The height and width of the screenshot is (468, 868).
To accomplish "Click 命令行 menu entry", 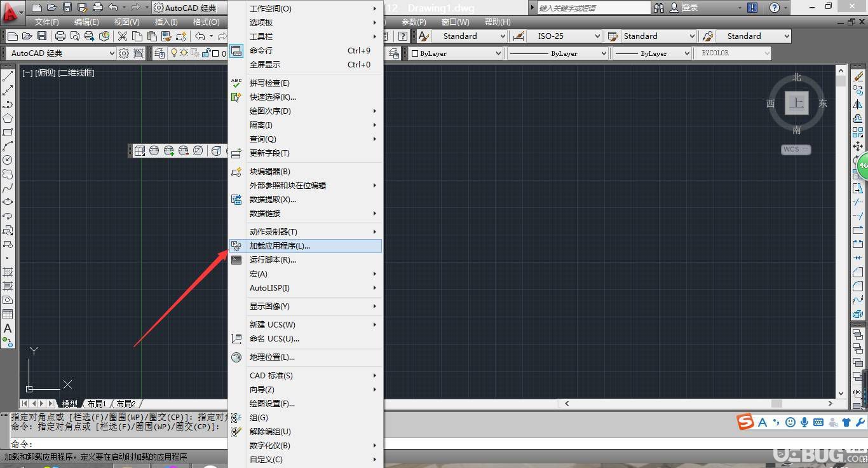I will pyautogui.click(x=306, y=51).
